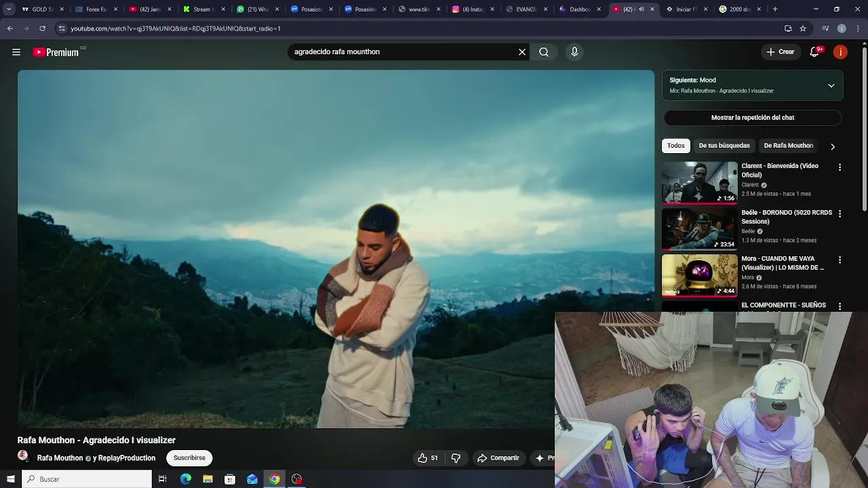Image resolution: width=868 pixels, height=488 pixels.
Task: Open more options for Clarent - Bienvenida
Action: 840,167
